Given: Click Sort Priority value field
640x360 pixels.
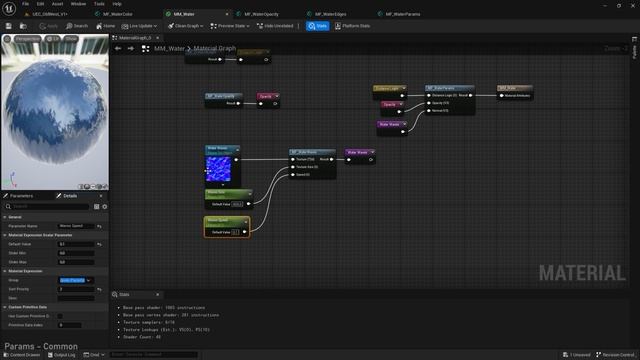Looking at the screenshot, I should [x=76, y=289].
